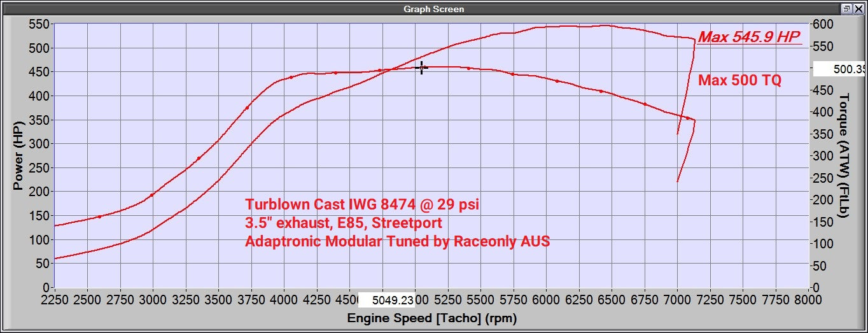Click the 600 label on Torque axis
The image size is (868, 333).
click(x=823, y=24)
